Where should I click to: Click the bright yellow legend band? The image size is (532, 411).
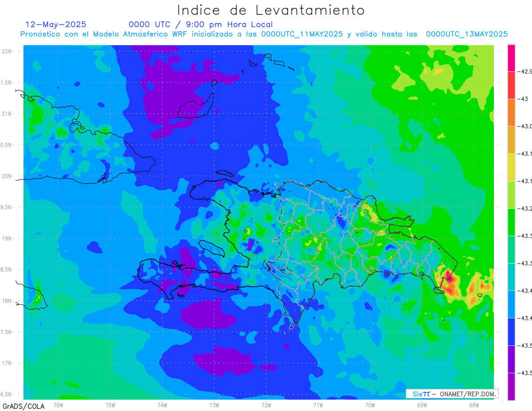tap(511, 167)
